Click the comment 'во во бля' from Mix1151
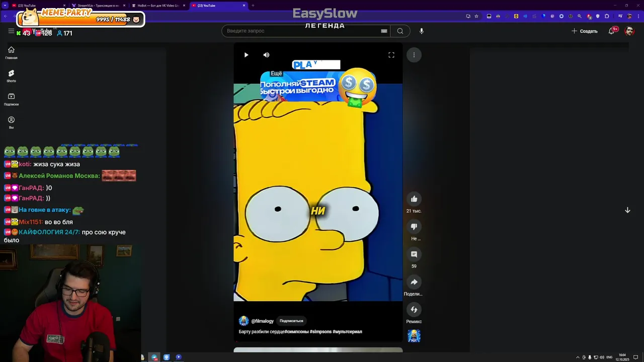The height and width of the screenshot is (362, 644). pos(59,222)
